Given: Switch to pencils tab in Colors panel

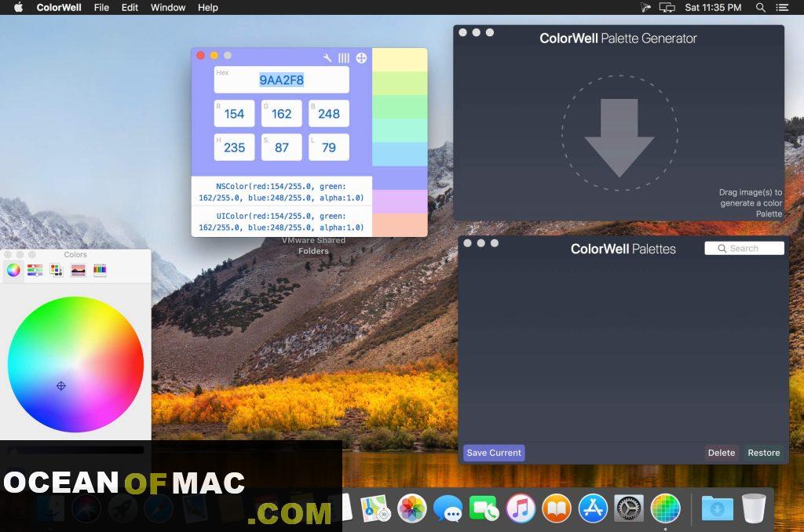Looking at the screenshot, I should coord(100,270).
